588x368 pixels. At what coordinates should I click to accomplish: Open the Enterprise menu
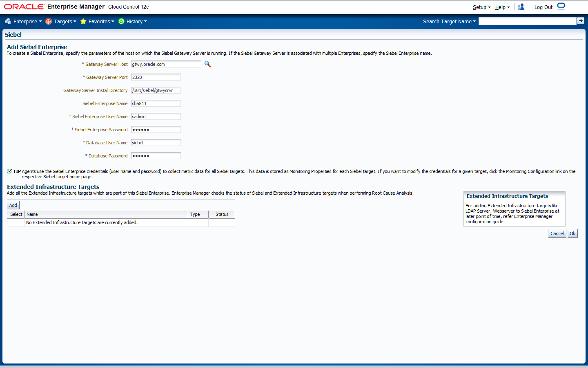coord(27,22)
